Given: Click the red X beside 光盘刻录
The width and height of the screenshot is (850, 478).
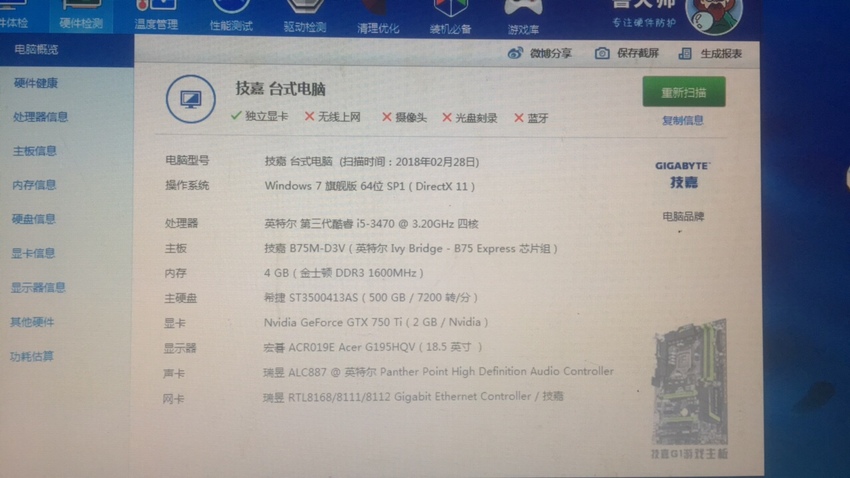Looking at the screenshot, I should [447, 118].
